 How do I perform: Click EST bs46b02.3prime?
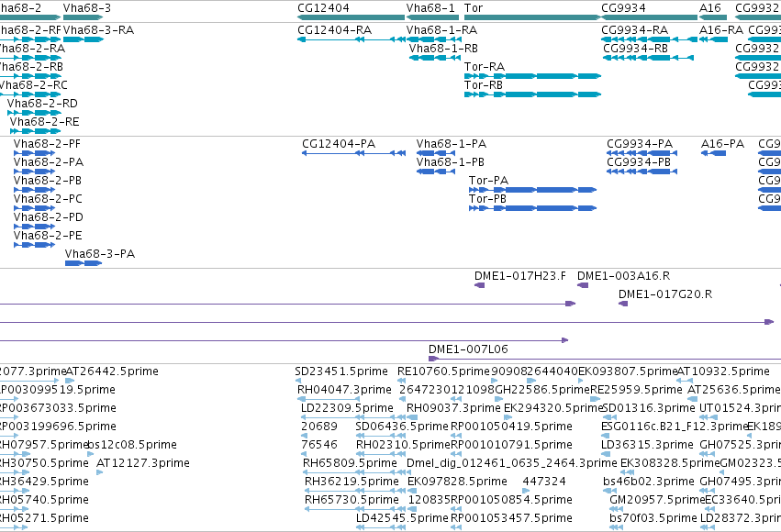coord(649,482)
